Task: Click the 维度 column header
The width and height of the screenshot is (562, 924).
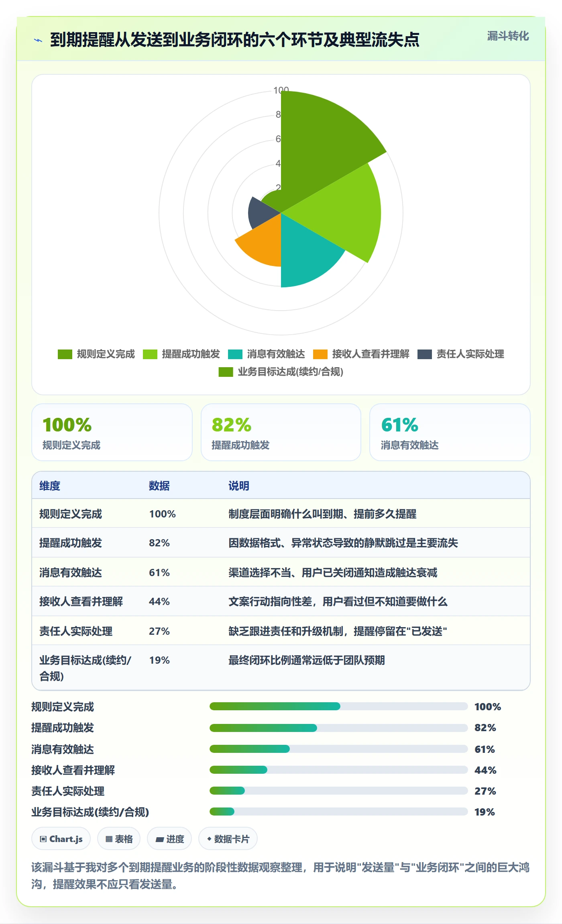Action: [50, 486]
